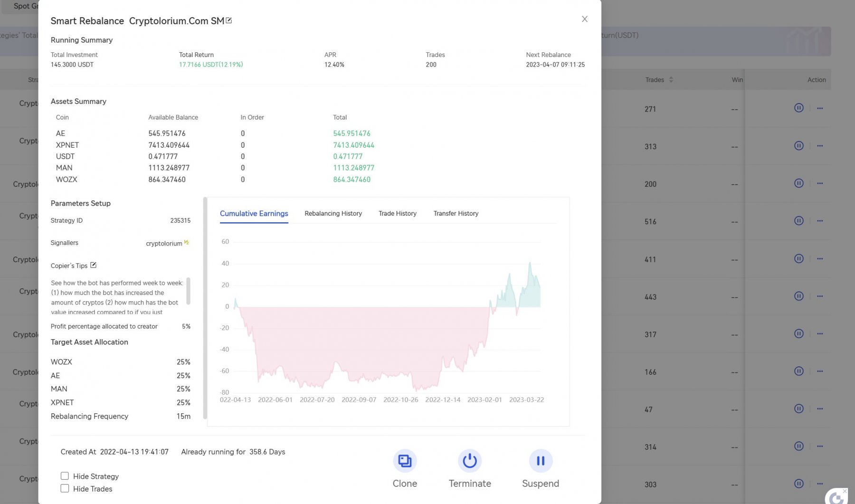Open more options for 443-trades row
This screenshot has width=855, height=504.
click(820, 296)
